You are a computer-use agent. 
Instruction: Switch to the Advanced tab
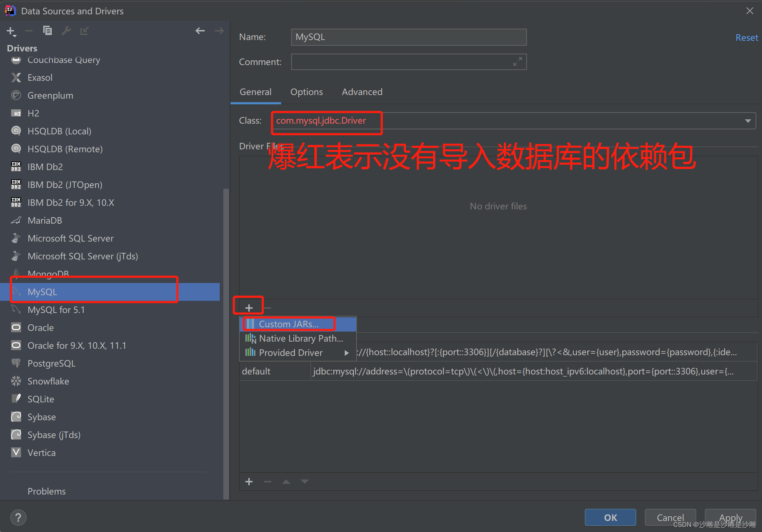(362, 92)
